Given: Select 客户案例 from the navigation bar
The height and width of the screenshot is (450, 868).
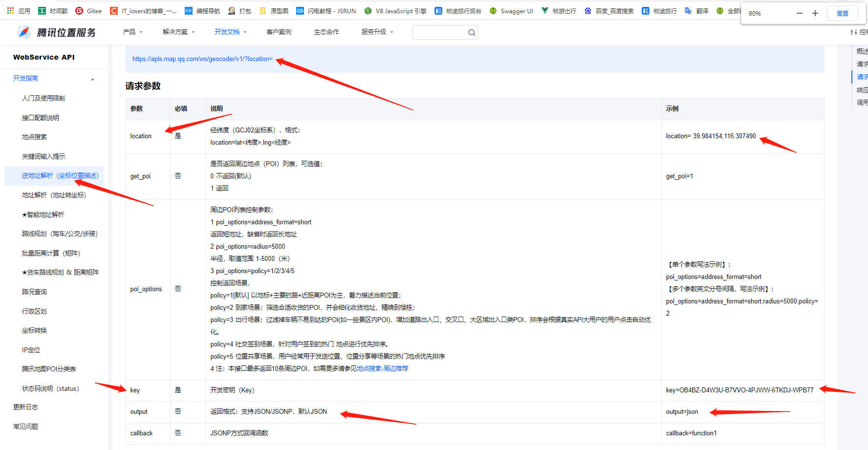Looking at the screenshot, I should point(279,31).
